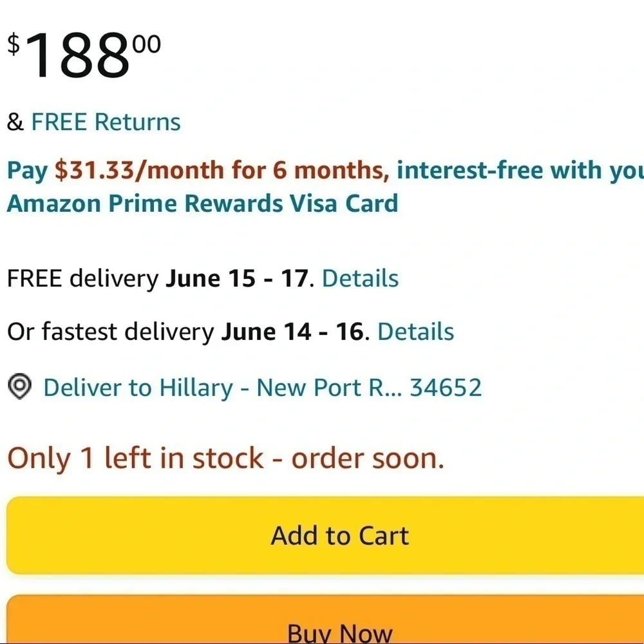Viewport: 644px width, 644px height.
Task: Click the Or fastest delivery label text
Action: (111, 332)
